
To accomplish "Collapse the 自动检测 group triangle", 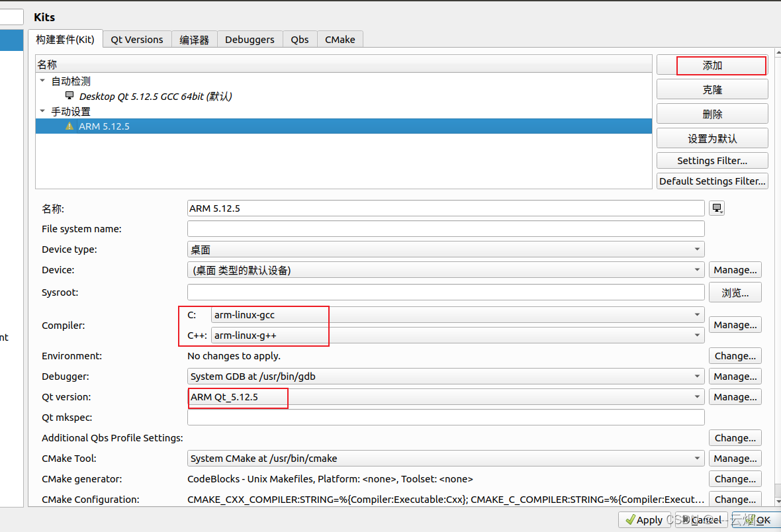I will [x=42, y=81].
